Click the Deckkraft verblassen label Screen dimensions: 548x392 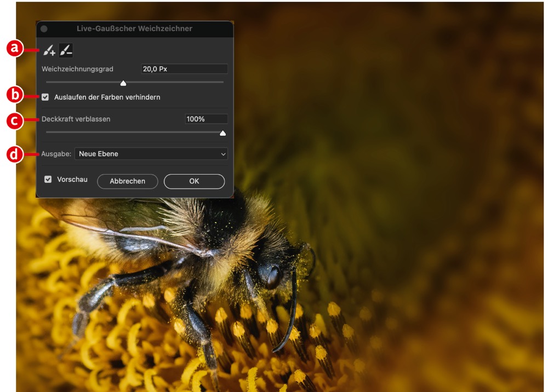tap(76, 119)
